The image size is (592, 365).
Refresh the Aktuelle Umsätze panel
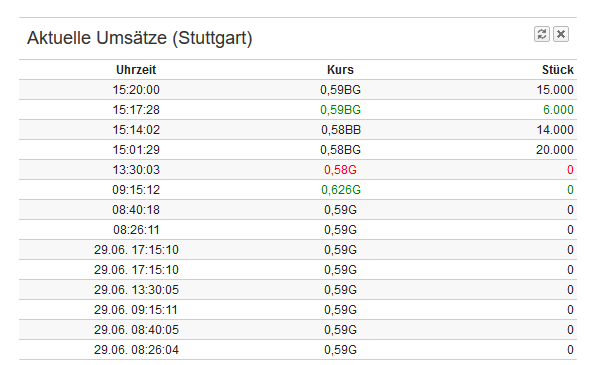541,34
